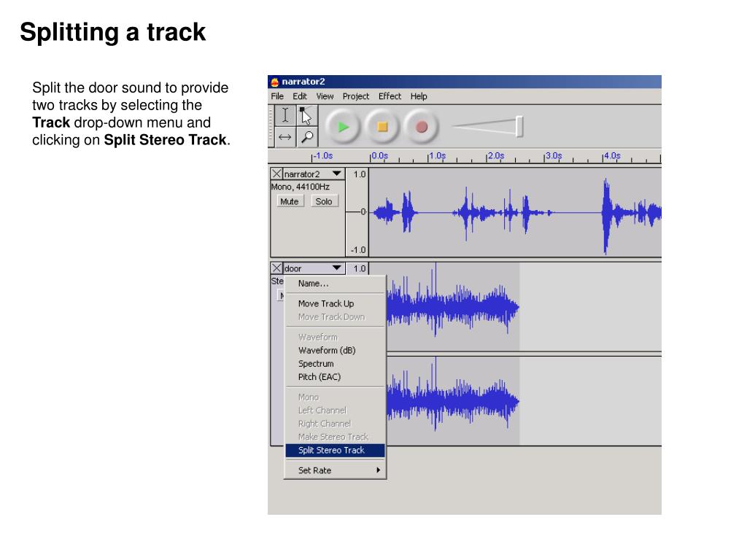747x560 pixels.
Task: Open the File menu
Action: pyautogui.click(x=277, y=96)
